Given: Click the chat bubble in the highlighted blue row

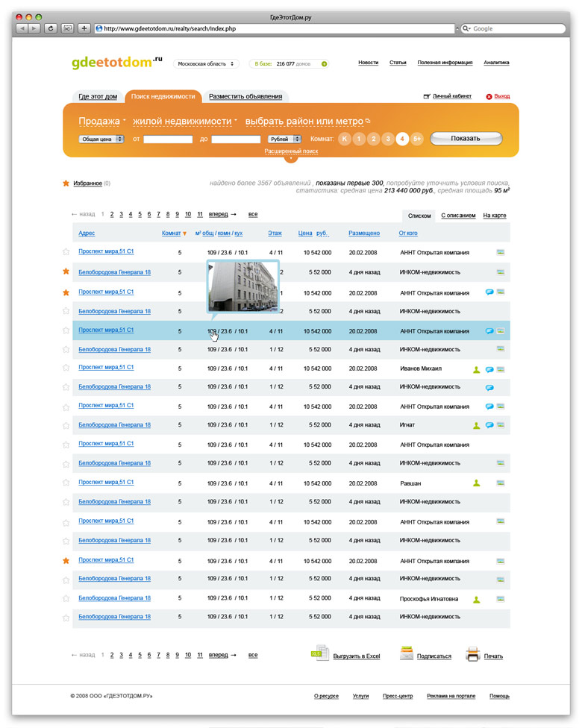Looking at the screenshot, I should coord(489,331).
